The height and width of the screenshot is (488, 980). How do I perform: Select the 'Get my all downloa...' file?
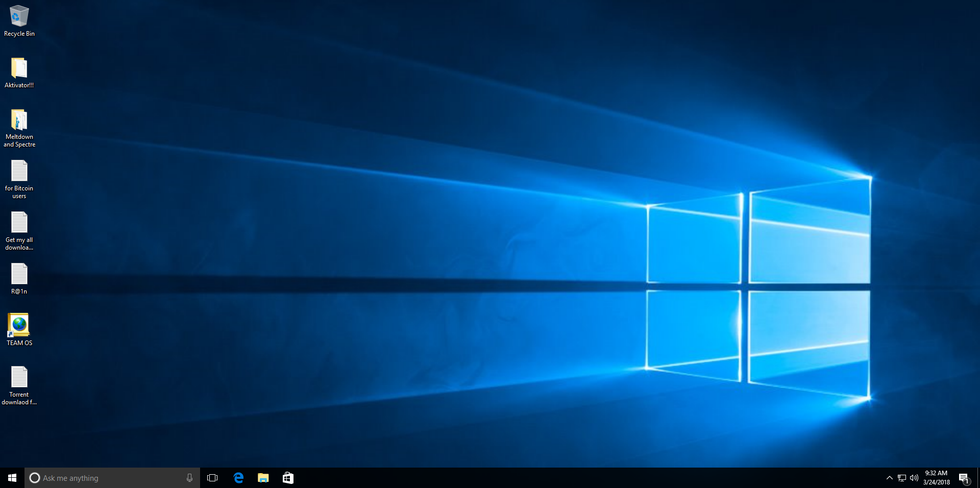click(19, 231)
